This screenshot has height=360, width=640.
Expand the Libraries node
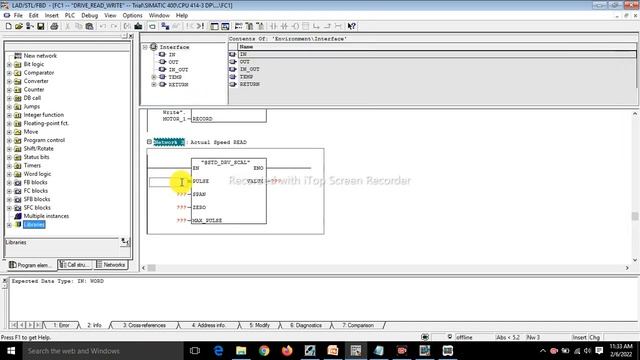pos(9,225)
